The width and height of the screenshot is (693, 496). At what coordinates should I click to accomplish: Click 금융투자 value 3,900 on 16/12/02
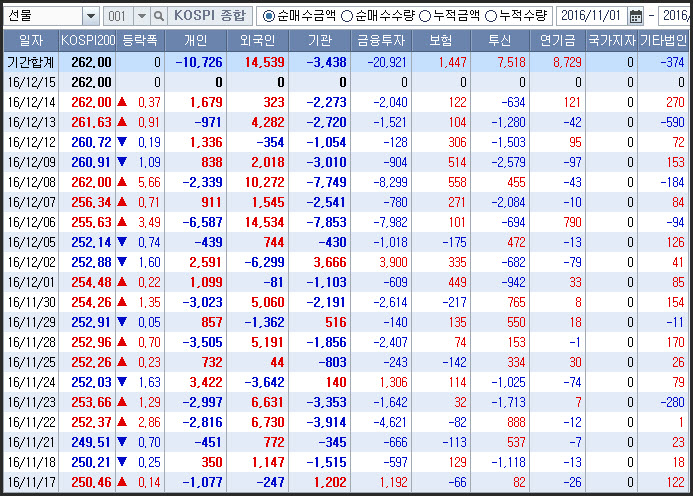(393, 263)
